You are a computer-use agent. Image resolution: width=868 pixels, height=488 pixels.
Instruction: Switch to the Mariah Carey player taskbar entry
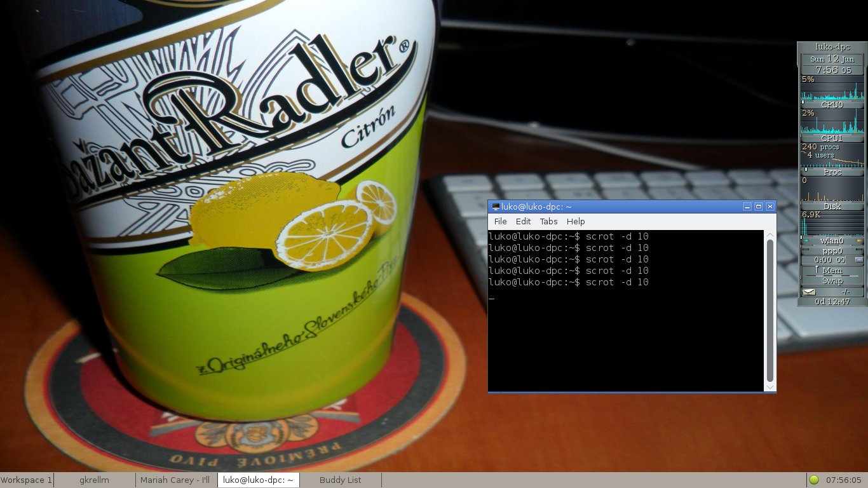tap(177, 480)
